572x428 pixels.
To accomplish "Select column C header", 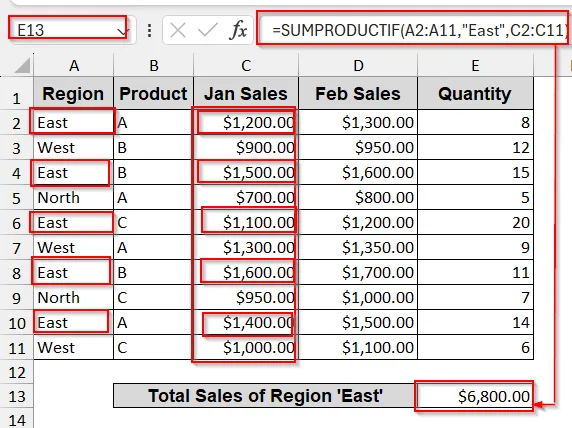I will [x=246, y=66].
